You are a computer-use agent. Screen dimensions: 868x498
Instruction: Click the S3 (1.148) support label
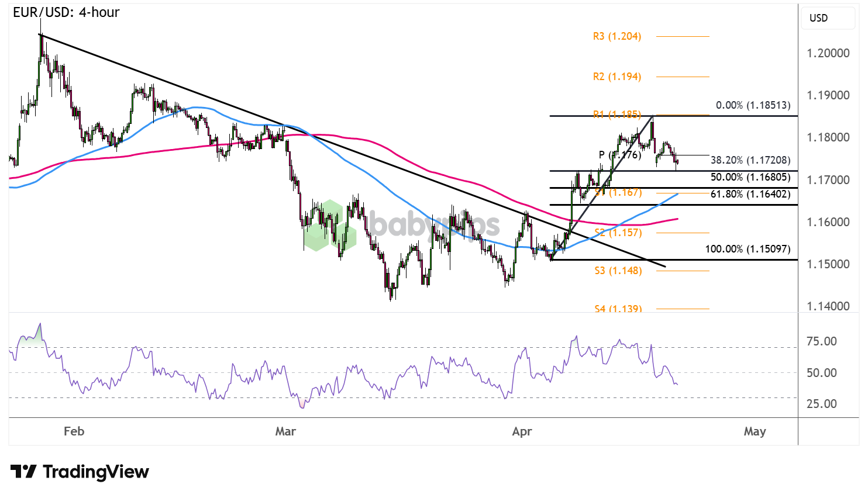pyautogui.click(x=618, y=271)
